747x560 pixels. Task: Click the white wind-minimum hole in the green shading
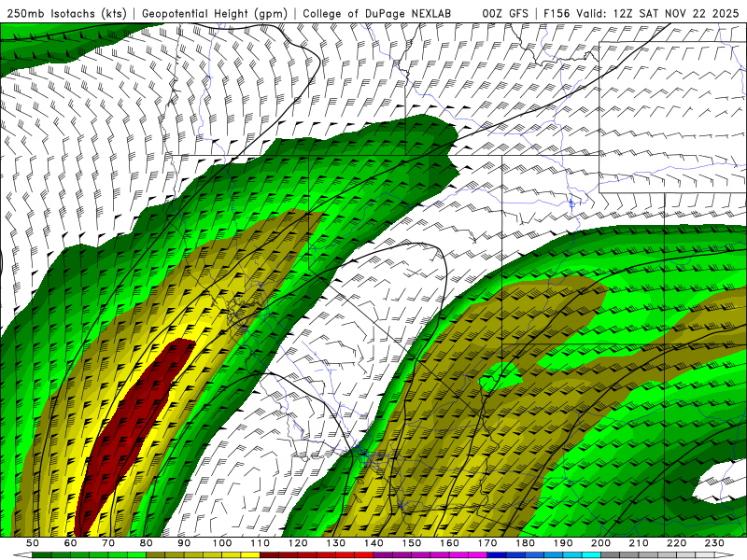(x=720, y=481)
